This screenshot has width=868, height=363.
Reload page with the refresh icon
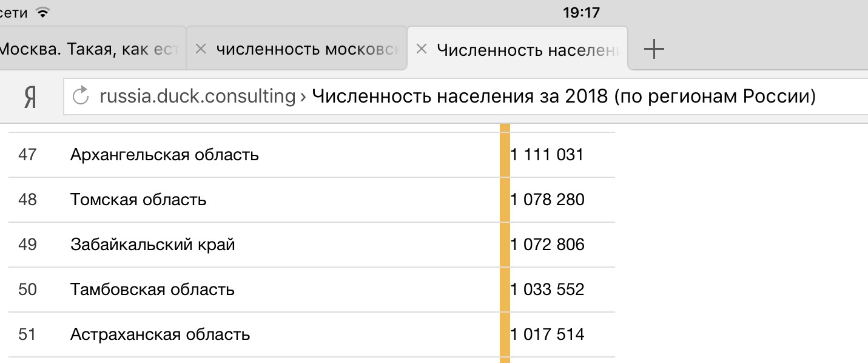[x=80, y=96]
